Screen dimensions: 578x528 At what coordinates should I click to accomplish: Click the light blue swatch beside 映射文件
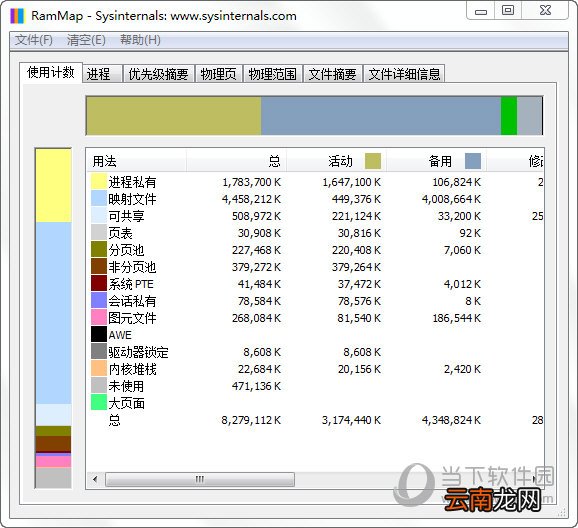(x=99, y=199)
